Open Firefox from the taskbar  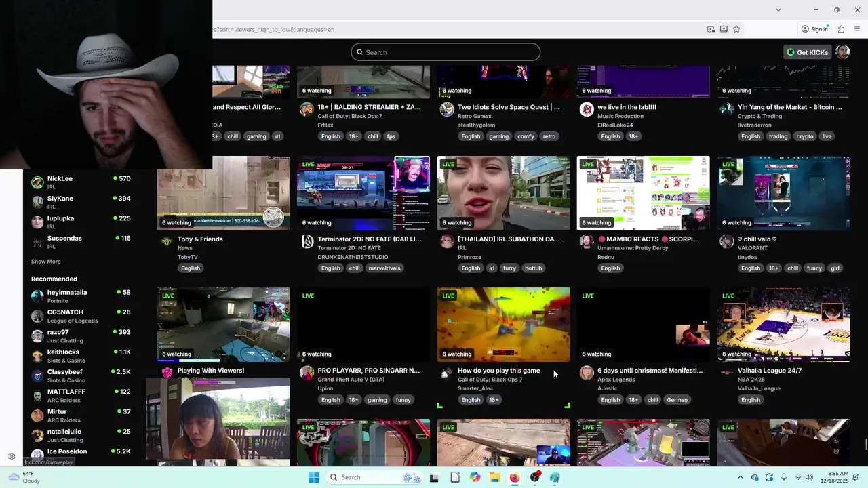click(x=515, y=477)
